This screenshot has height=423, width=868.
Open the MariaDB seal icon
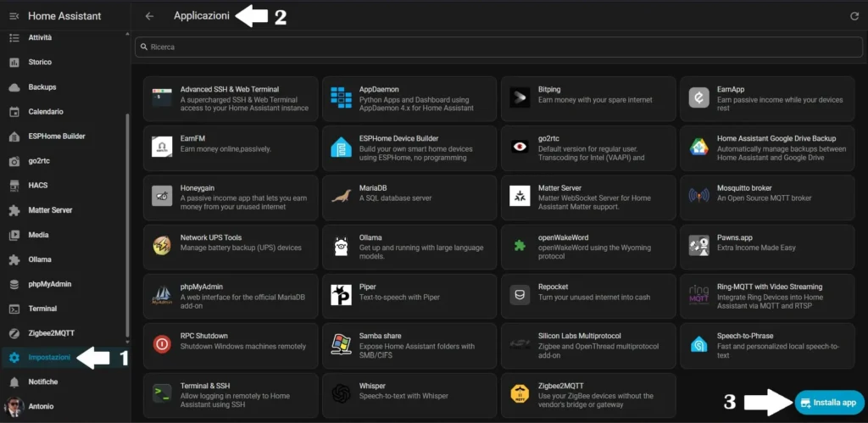pos(341,196)
